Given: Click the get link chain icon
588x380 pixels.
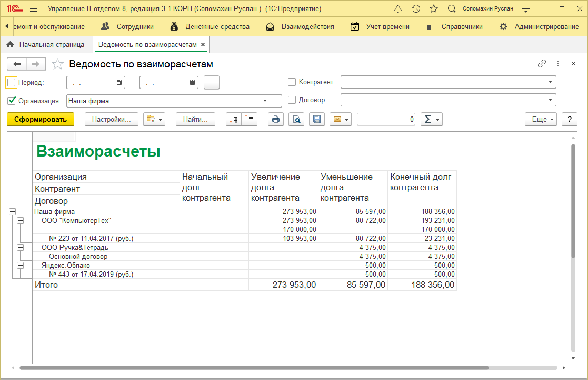Looking at the screenshot, I should [x=542, y=64].
